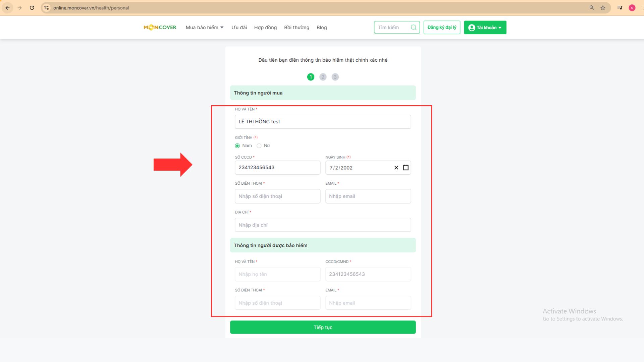Click the browser forward arrow
Image resolution: width=644 pixels, height=362 pixels.
[x=20, y=8]
